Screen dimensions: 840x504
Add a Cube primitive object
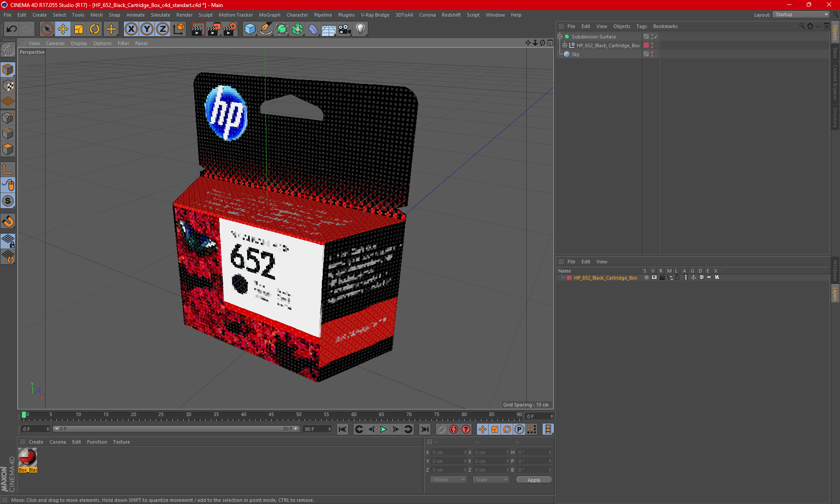pyautogui.click(x=250, y=29)
